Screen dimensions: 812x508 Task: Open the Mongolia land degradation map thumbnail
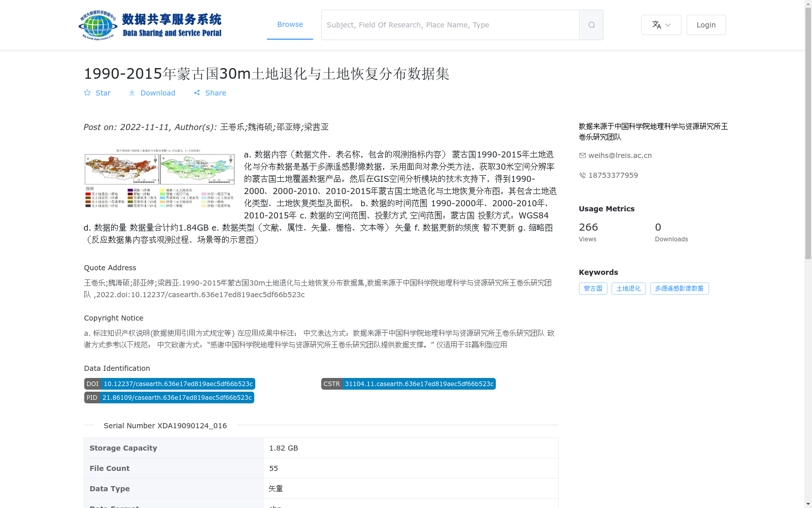tap(159, 178)
